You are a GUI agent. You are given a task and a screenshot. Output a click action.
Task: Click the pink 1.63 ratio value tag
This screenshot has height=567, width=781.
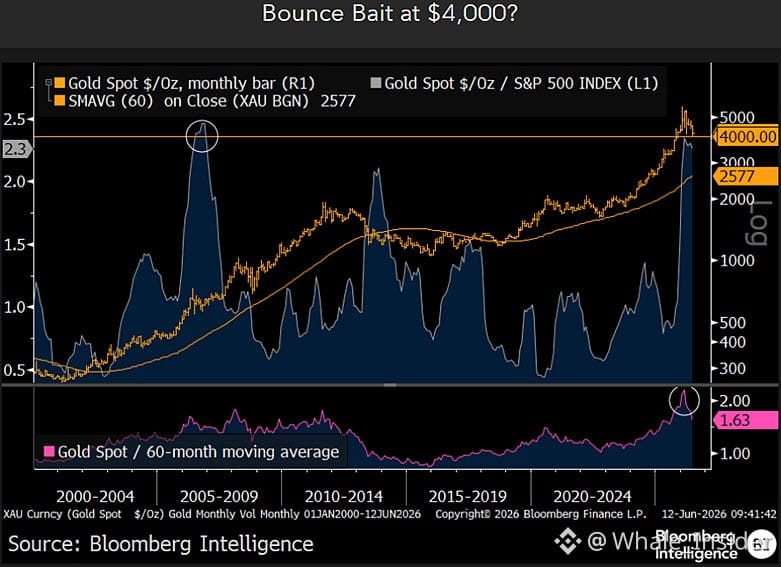(x=746, y=420)
